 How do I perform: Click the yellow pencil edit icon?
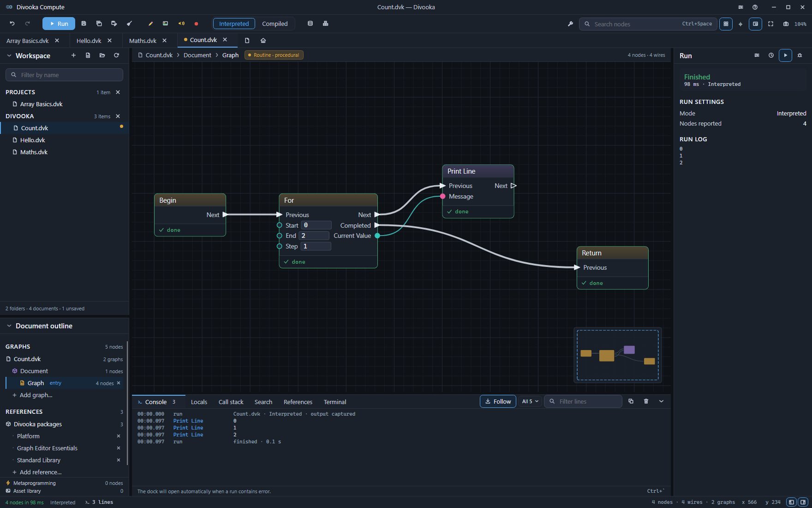[150, 24]
